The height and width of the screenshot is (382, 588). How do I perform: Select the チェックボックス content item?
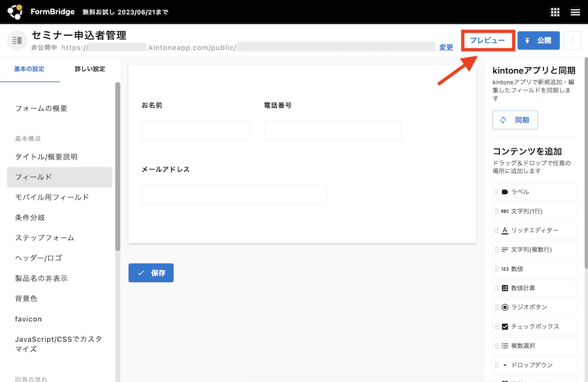click(x=534, y=326)
